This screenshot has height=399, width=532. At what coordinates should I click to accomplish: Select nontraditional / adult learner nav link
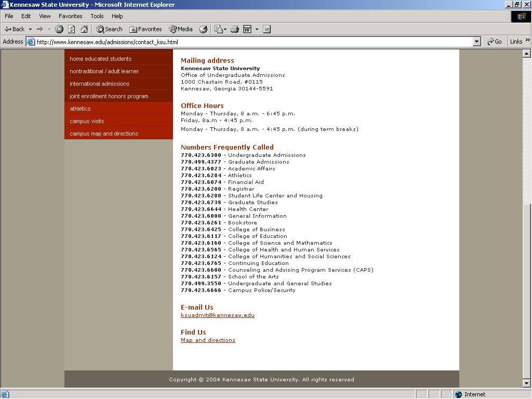tap(118, 71)
